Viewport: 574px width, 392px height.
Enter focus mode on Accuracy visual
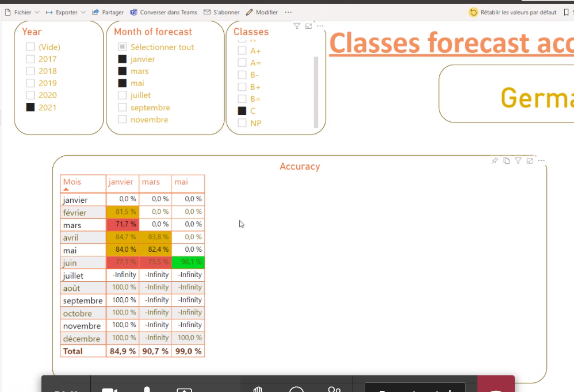click(x=530, y=161)
